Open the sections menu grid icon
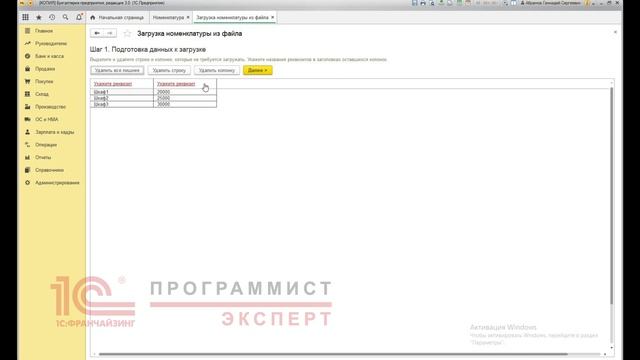The width and height of the screenshot is (640, 360). (x=25, y=17)
